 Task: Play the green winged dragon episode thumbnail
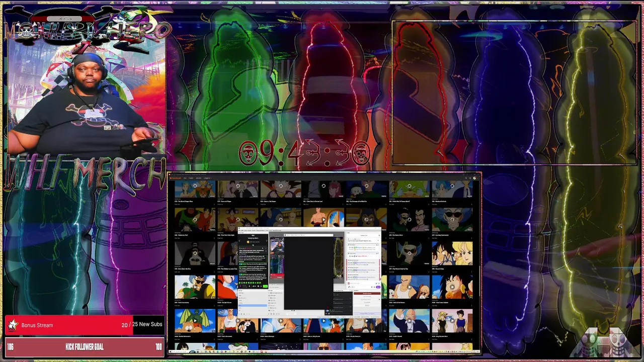pos(195,321)
